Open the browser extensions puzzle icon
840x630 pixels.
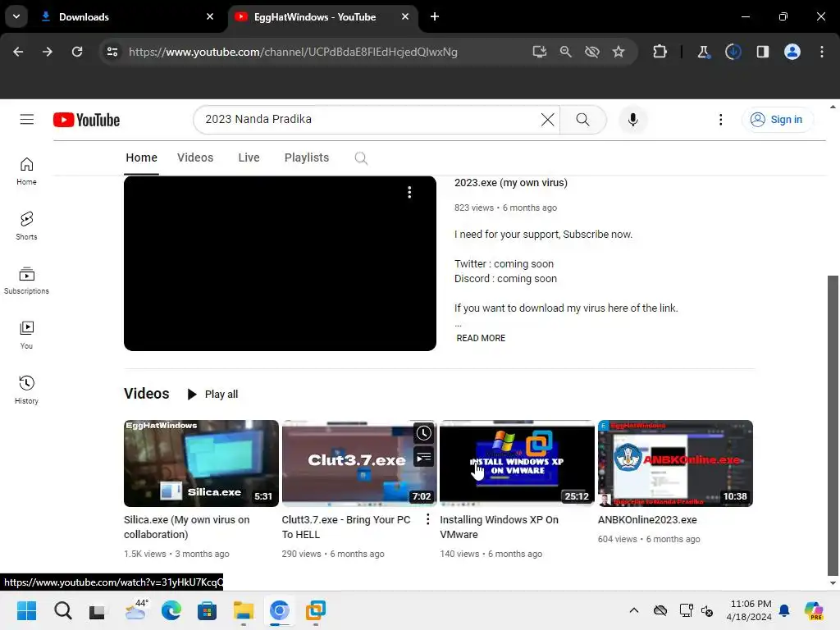click(660, 52)
